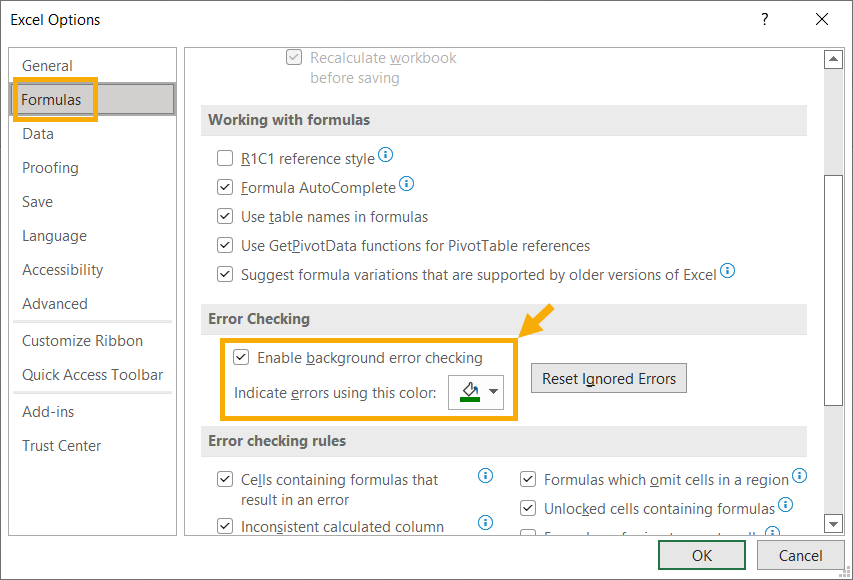Close the Excel Options dialog

click(822, 20)
